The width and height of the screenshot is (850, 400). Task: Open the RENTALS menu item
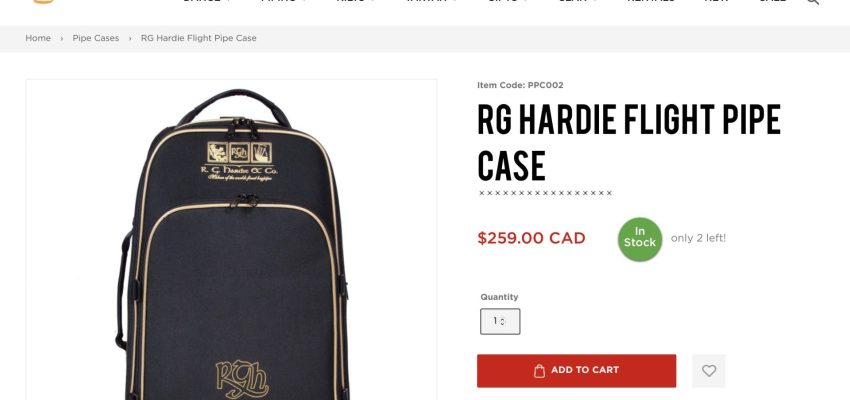pos(651,2)
